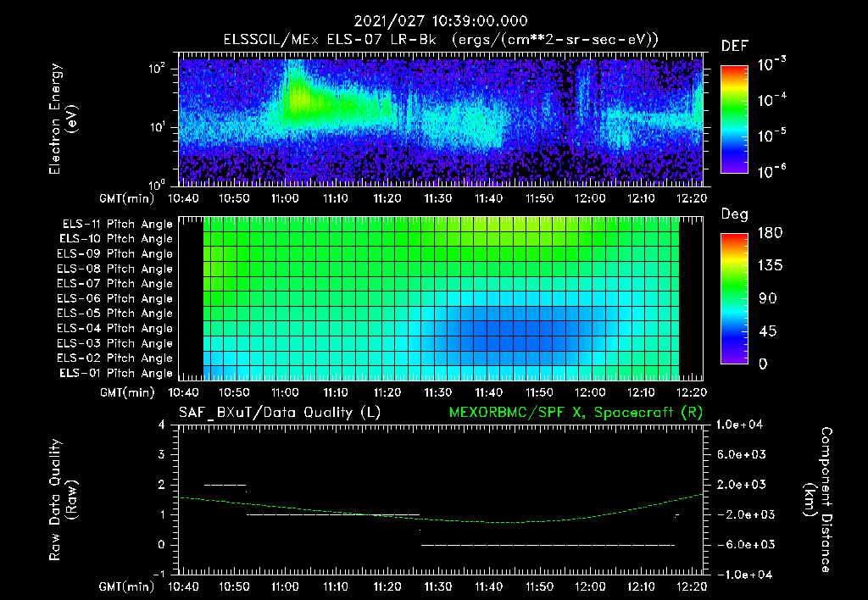
Task: Select the ELS-11 Pitch Angle row label
Action: pos(117,225)
